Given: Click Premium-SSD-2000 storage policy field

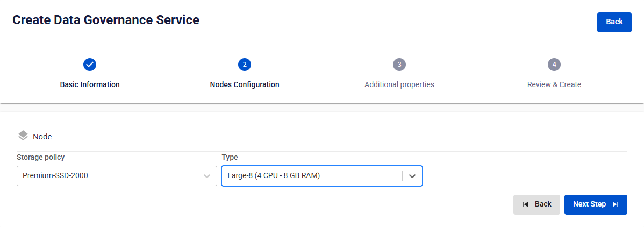Looking at the screenshot, I should [x=117, y=176].
